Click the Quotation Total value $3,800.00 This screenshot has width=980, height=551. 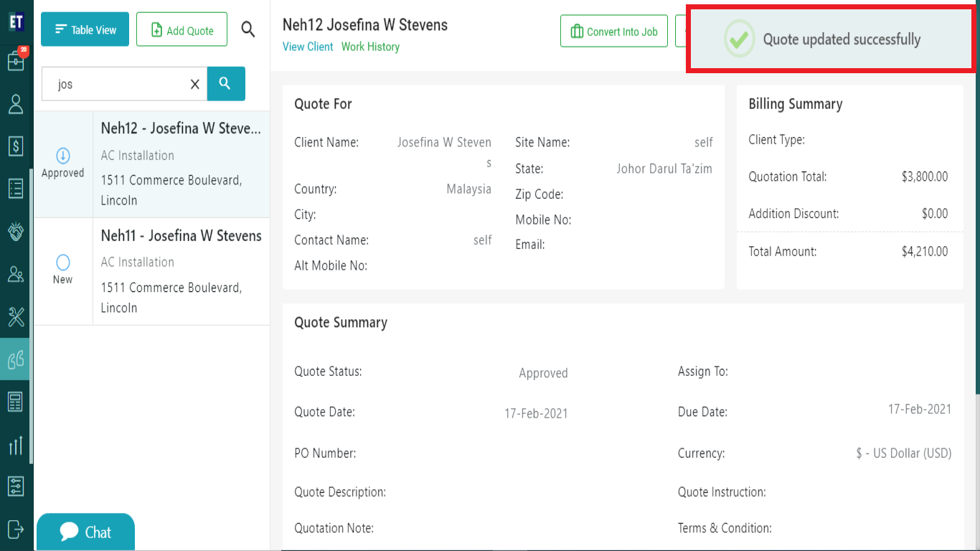[x=925, y=176]
